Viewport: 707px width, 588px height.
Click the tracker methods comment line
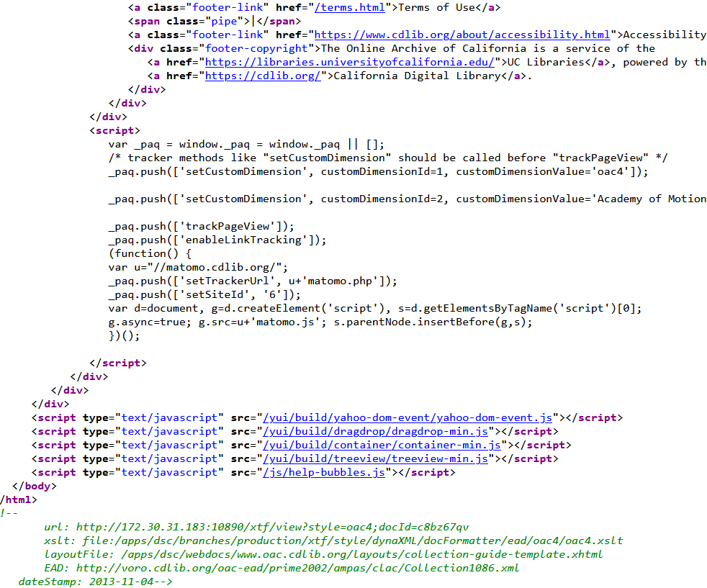coord(388,158)
